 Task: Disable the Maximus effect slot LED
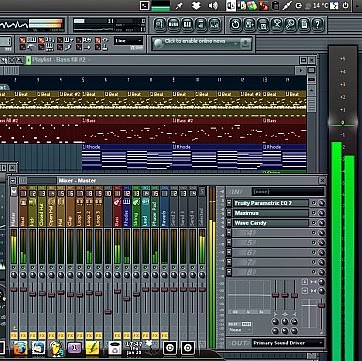tap(313, 213)
